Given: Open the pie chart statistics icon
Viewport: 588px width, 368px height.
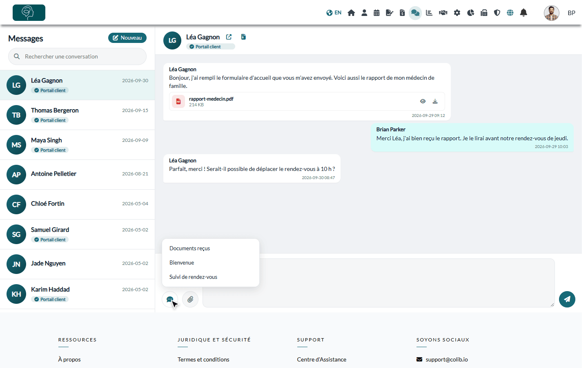Looking at the screenshot, I should tap(470, 13).
